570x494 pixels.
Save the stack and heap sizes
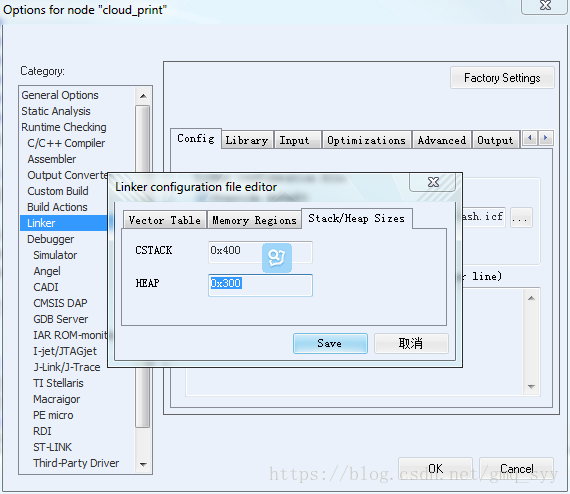[x=330, y=343]
